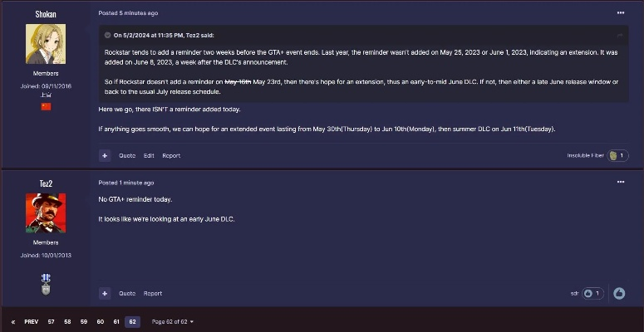
Task: Go to page 61
Action: pos(116,321)
